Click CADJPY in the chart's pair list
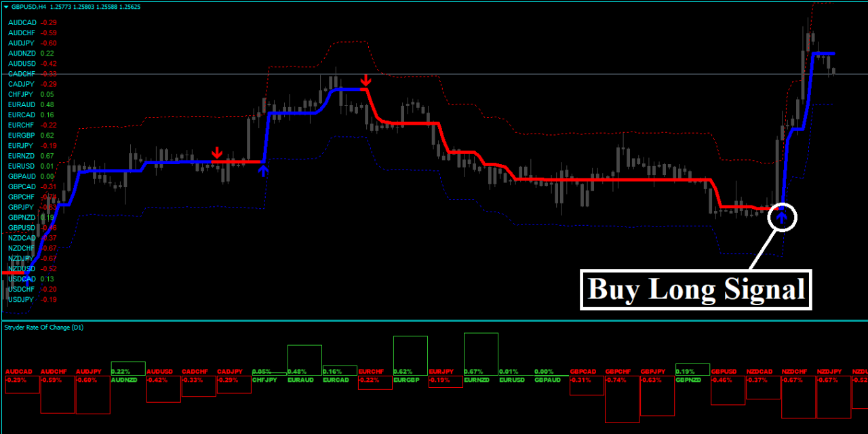The width and height of the screenshot is (868, 434). 22,84
